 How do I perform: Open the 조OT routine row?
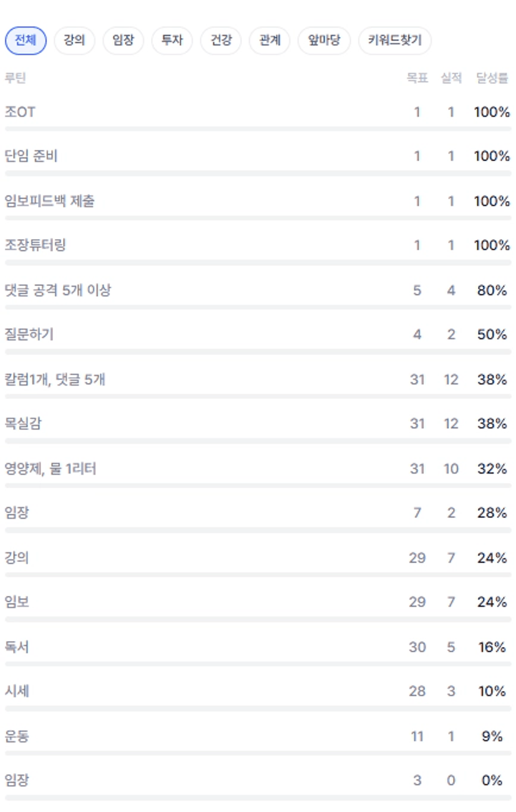point(20,112)
